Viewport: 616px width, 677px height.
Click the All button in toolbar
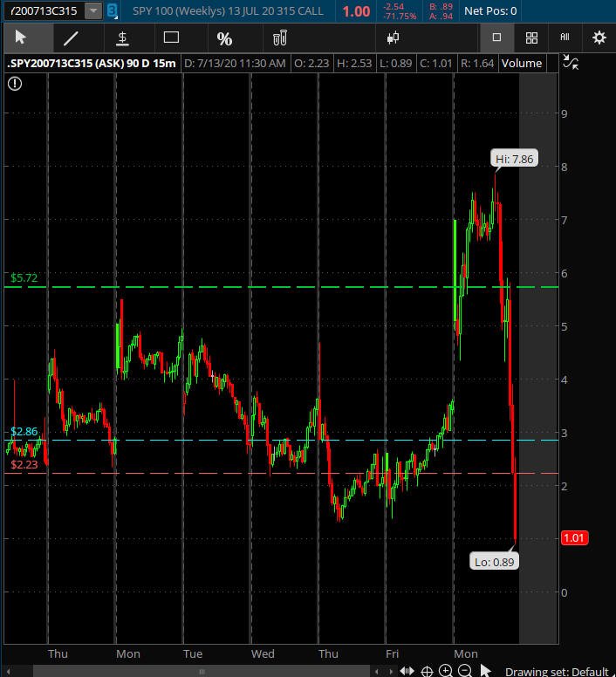(x=565, y=38)
